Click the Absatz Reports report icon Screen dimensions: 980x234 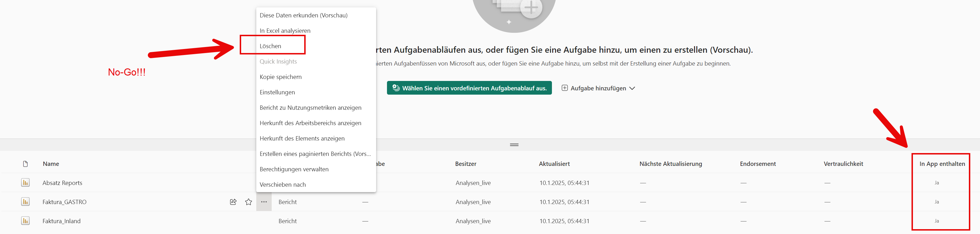25,183
